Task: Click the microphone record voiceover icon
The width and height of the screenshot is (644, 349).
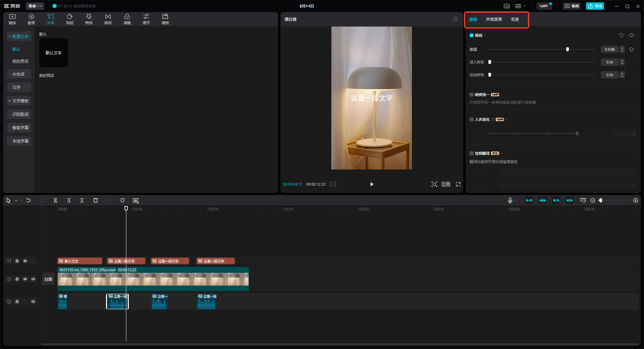Action: 510,200
